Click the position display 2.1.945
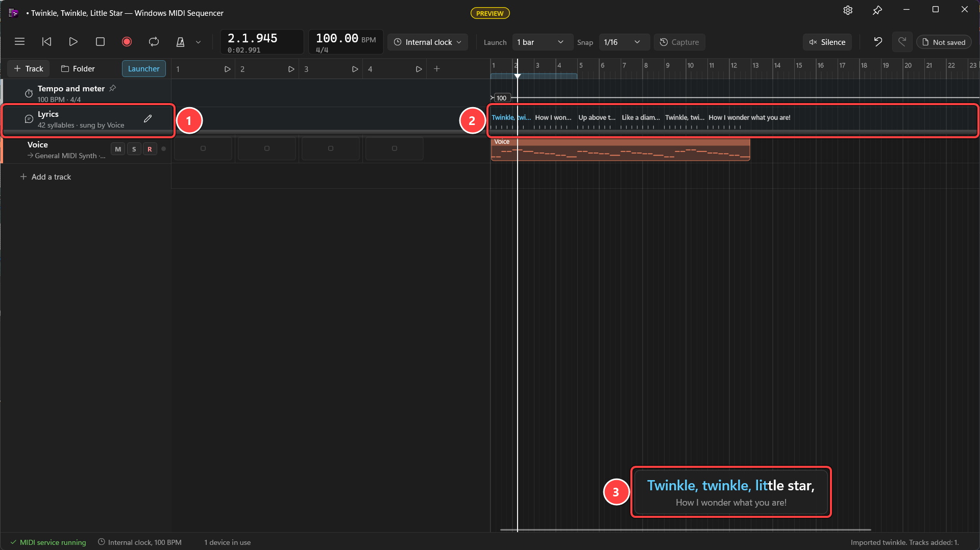The image size is (980, 550). click(x=262, y=42)
